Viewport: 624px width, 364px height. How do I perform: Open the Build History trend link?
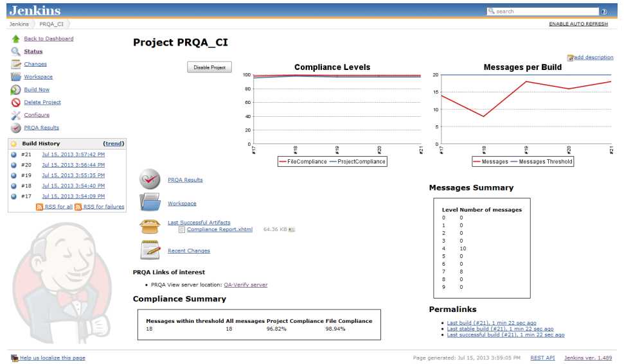(x=113, y=143)
